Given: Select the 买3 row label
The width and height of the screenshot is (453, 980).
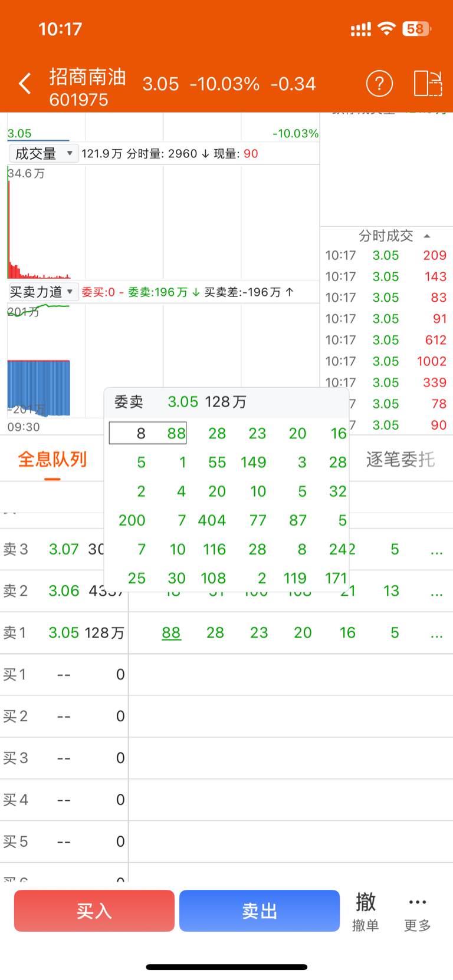Looking at the screenshot, I should [15, 758].
